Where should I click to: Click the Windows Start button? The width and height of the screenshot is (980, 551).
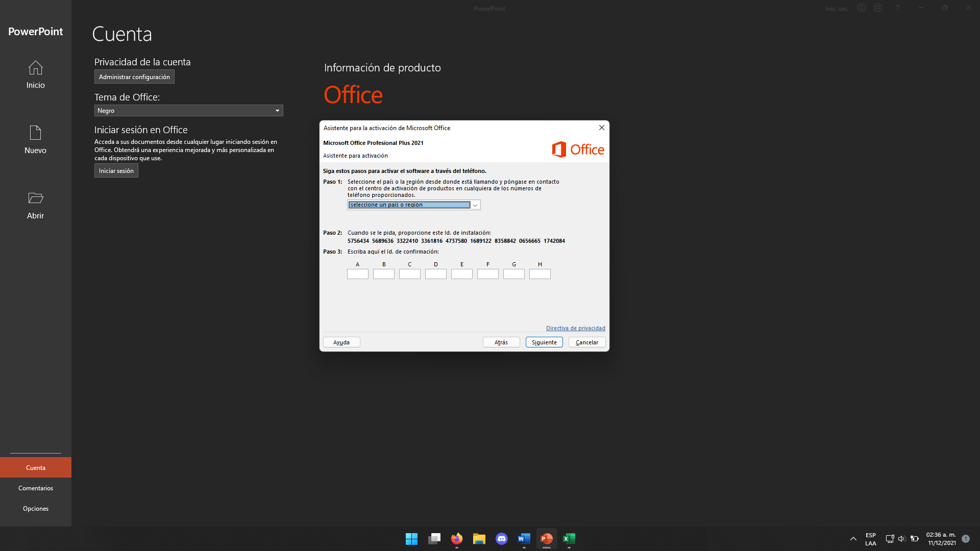pos(412,538)
